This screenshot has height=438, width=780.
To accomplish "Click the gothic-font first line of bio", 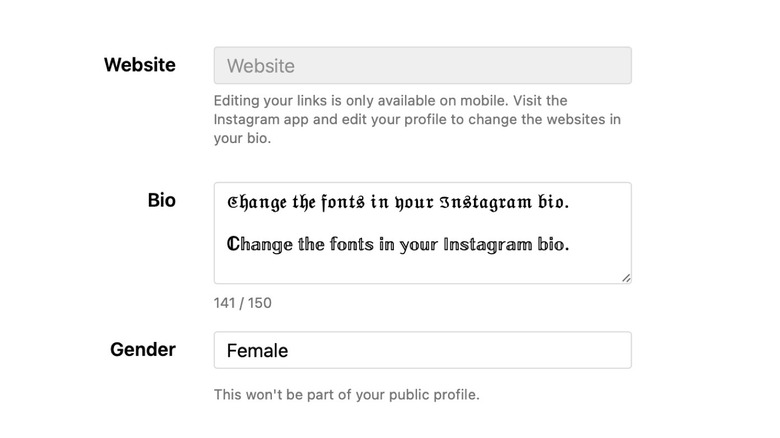I will click(397, 203).
